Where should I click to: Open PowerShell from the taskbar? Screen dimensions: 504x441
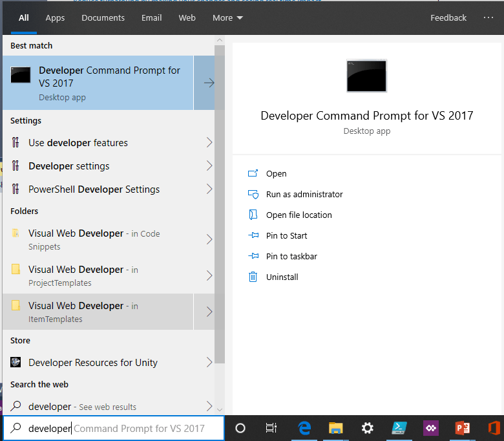399,428
